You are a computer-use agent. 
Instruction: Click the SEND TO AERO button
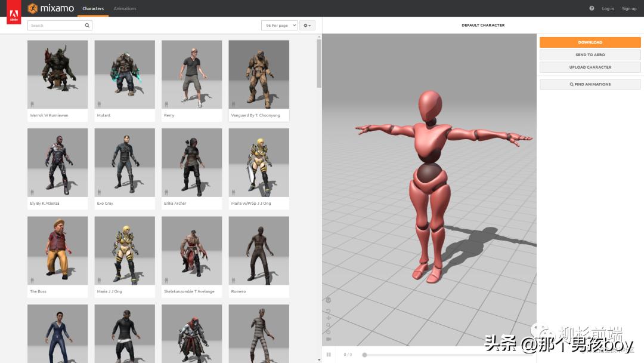[x=590, y=54]
